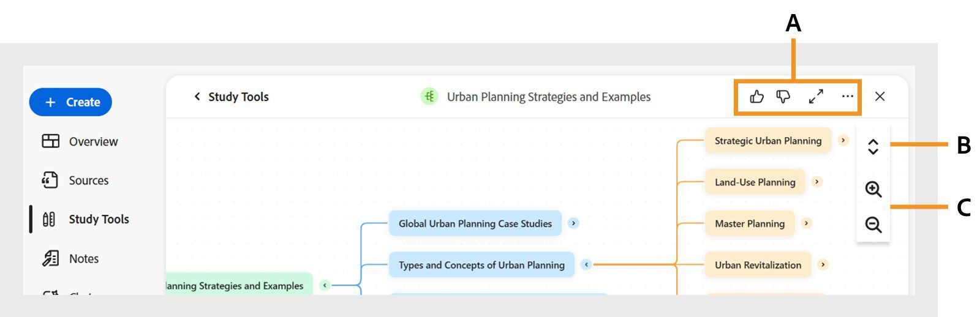The image size is (980, 317).
Task: Open Overview in the sidebar
Action: tap(80, 141)
